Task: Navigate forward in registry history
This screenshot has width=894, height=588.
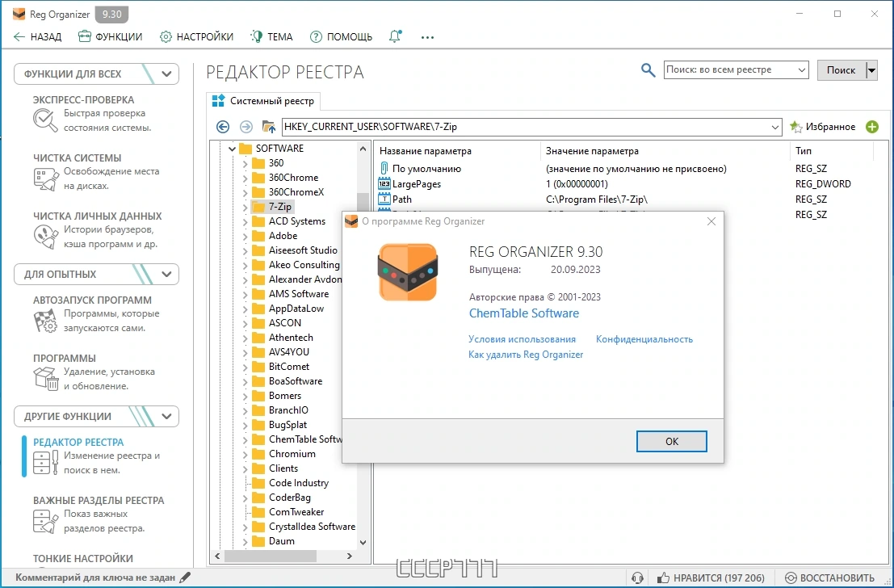Action: [246, 127]
